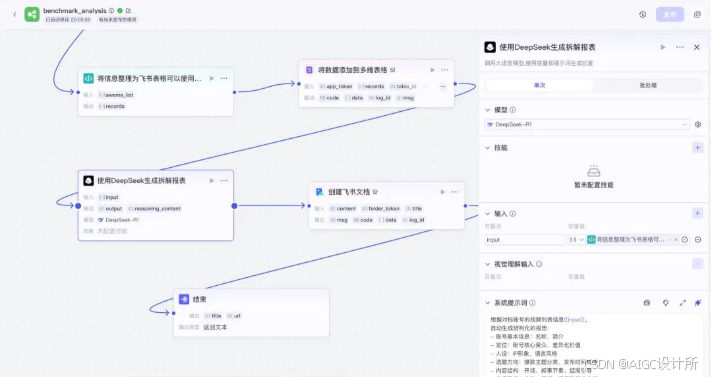Open the info icon beside 输入
711x377 pixels.
tap(513, 214)
